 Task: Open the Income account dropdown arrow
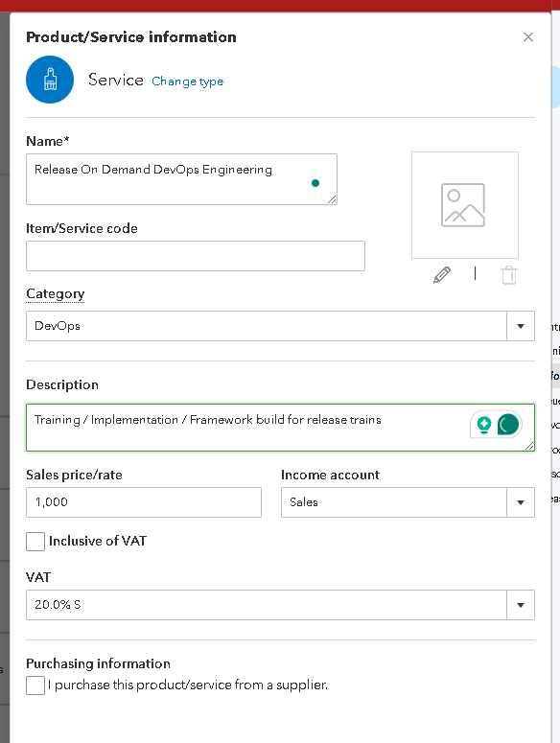[x=521, y=502]
